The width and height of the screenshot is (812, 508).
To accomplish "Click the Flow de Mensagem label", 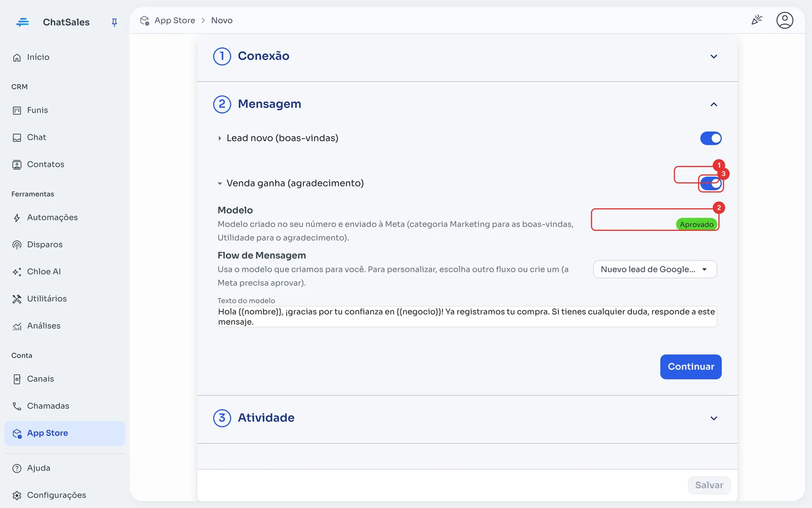I will 262,256.
